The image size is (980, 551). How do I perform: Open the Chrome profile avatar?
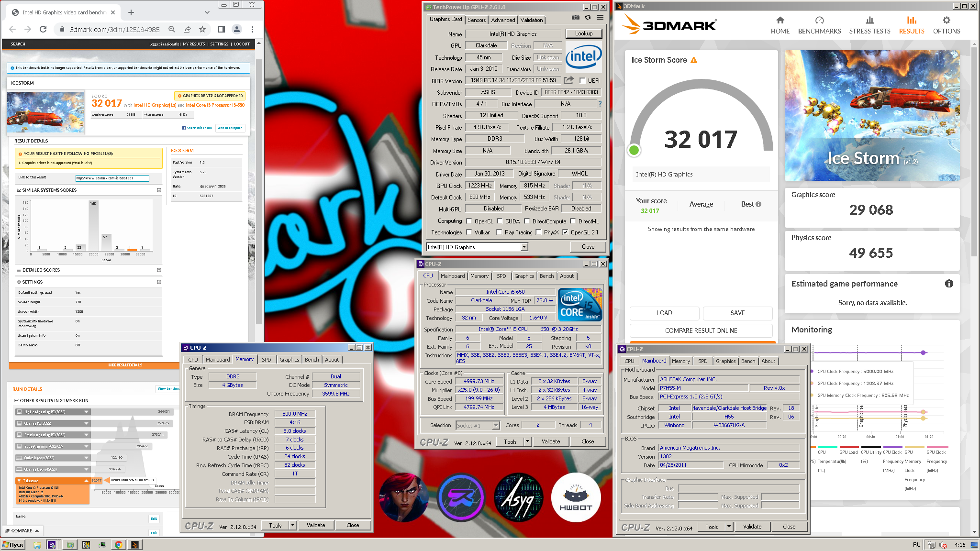point(237,29)
